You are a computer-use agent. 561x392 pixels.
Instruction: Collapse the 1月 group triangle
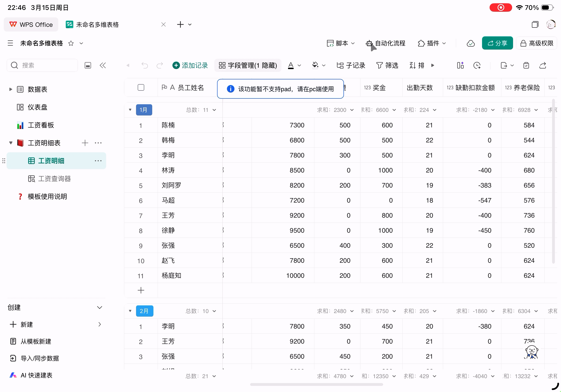pyautogui.click(x=130, y=110)
